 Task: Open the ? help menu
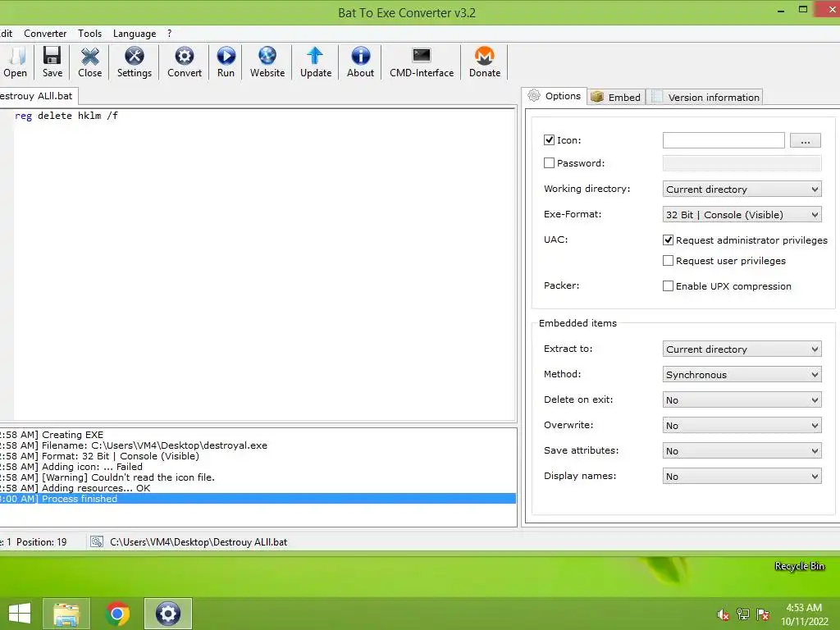pos(169,33)
